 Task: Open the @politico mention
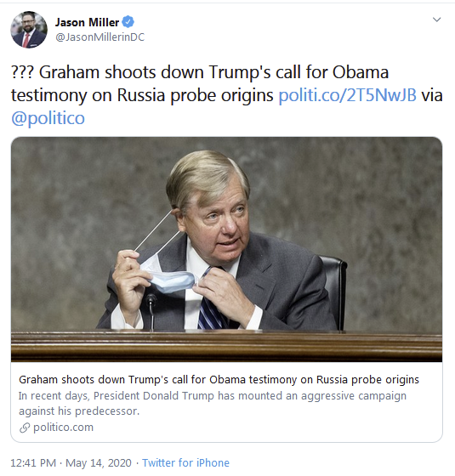pyautogui.click(x=48, y=118)
